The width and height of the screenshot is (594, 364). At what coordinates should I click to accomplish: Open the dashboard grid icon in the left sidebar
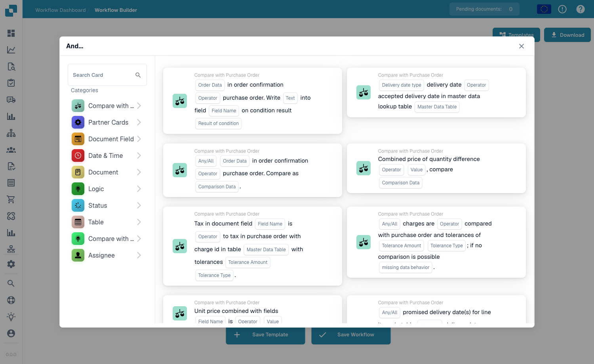pos(11,33)
